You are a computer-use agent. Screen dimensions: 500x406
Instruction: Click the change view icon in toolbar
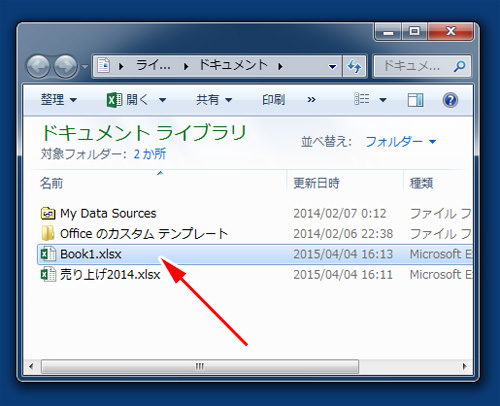click(362, 99)
